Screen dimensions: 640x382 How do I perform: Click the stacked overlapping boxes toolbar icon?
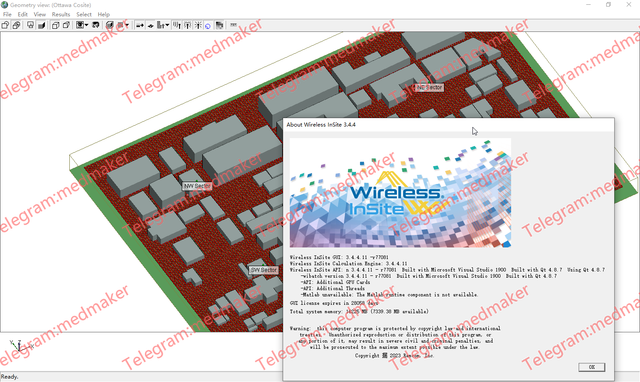pos(16,25)
